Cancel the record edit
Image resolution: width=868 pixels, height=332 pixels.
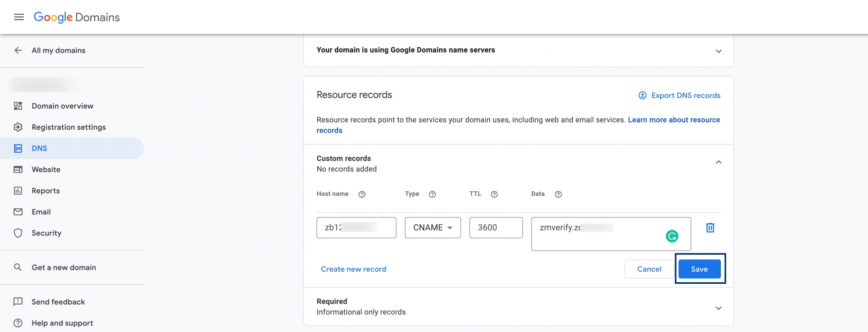(649, 269)
